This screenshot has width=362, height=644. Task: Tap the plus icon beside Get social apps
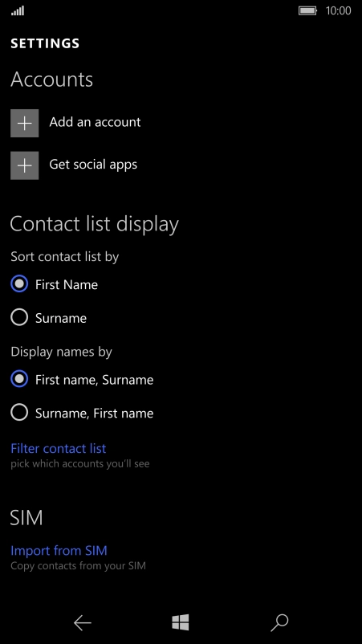point(25,165)
